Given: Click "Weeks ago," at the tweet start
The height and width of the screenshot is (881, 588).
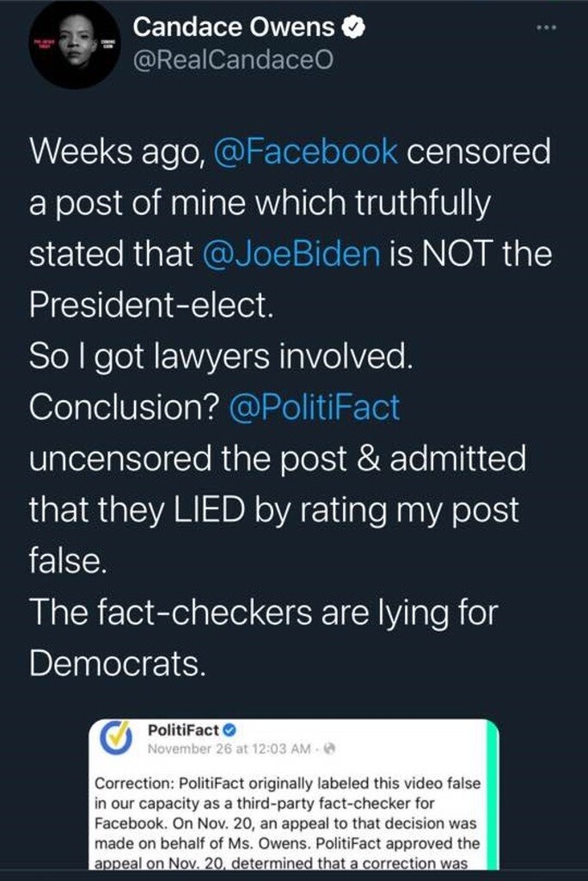Looking at the screenshot, I should [x=116, y=152].
